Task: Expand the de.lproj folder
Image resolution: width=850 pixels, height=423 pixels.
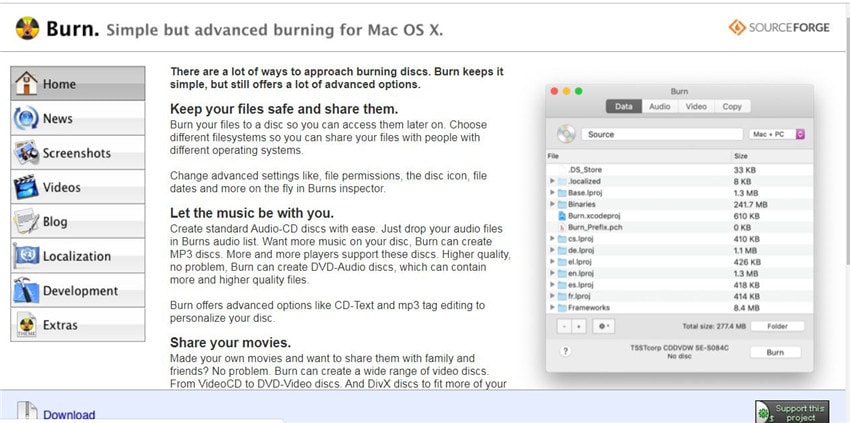Action: 552,250
